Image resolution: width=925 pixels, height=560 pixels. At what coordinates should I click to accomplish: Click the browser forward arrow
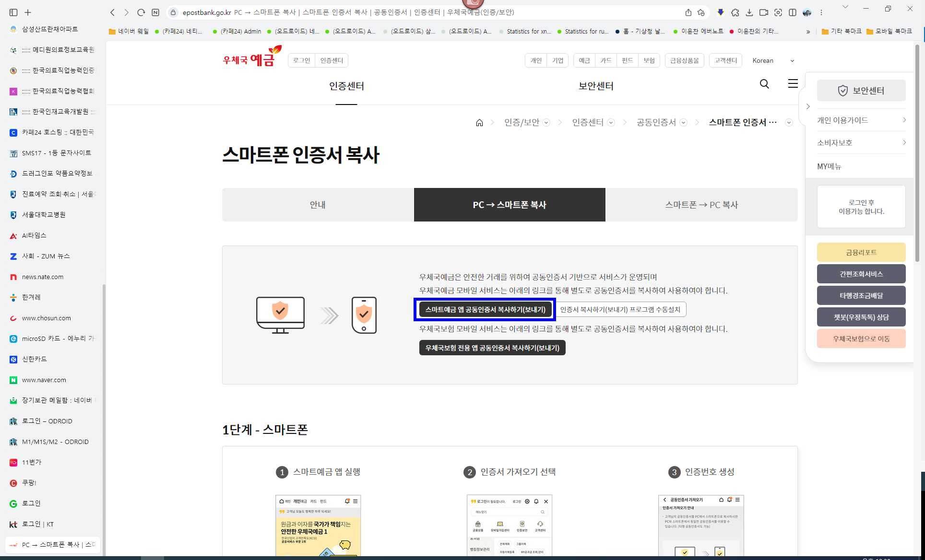[x=127, y=12]
